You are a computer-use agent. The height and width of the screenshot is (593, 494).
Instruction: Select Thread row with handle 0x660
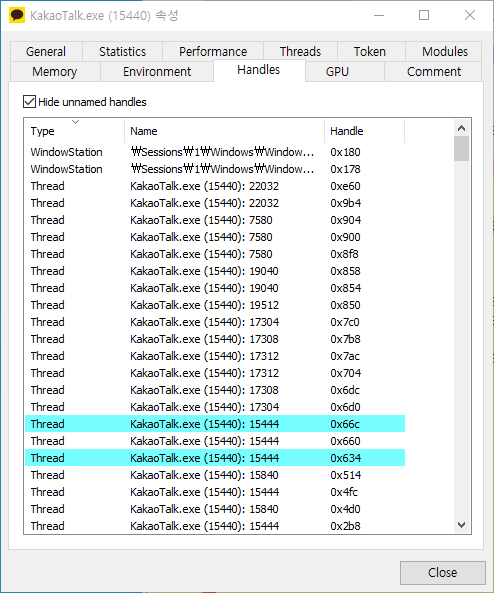215,441
